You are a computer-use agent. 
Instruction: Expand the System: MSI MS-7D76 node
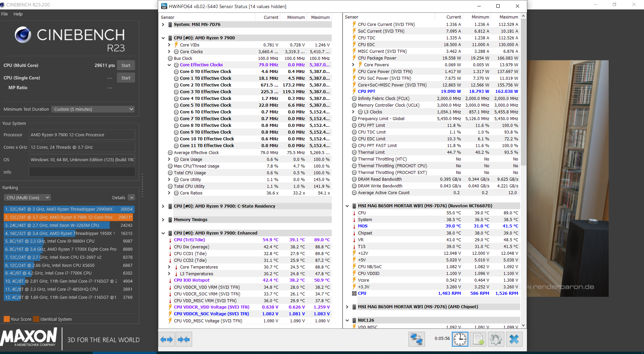(x=163, y=25)
